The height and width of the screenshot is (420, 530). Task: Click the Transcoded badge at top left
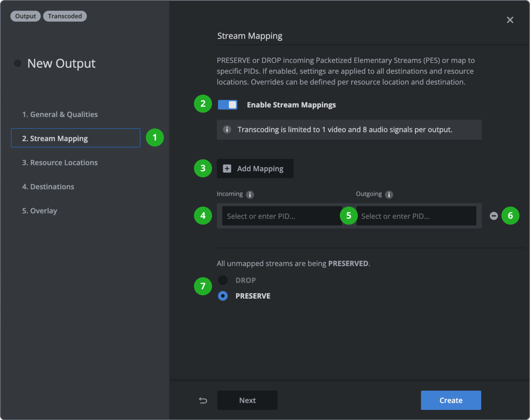65,16
